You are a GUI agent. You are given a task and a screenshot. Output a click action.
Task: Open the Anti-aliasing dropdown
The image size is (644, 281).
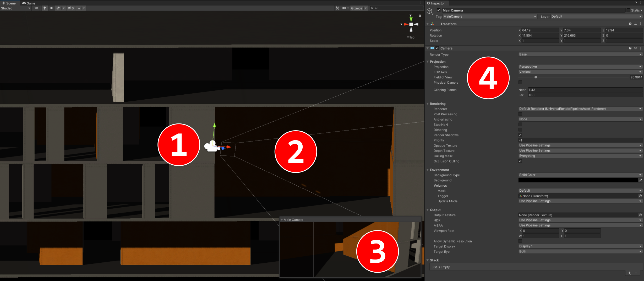pos(580,119)
